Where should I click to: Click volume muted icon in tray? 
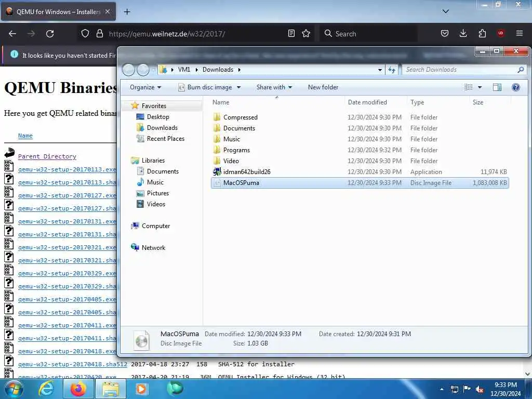480,389
